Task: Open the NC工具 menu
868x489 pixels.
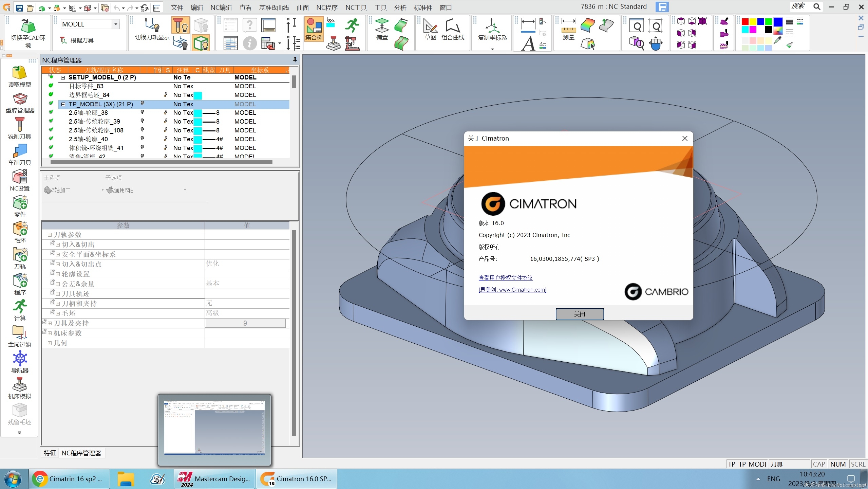Action: 356,7
